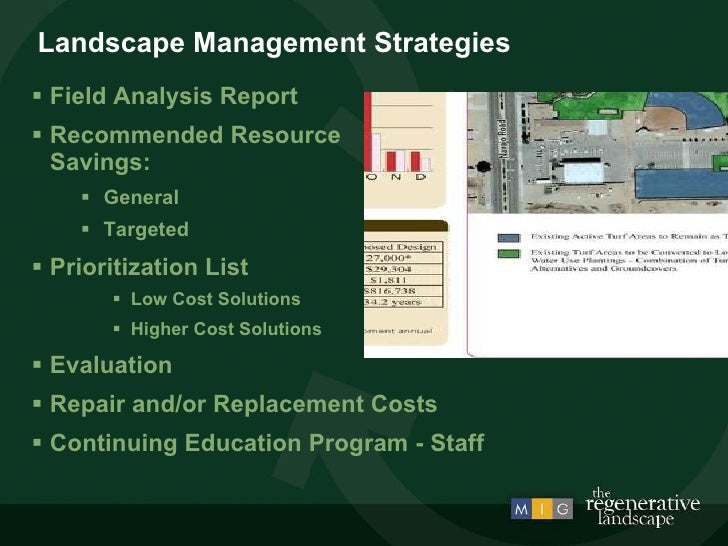Select the General sub-bullet
The width and height of the screenshot is (728, 546).
tap(141, 197)
